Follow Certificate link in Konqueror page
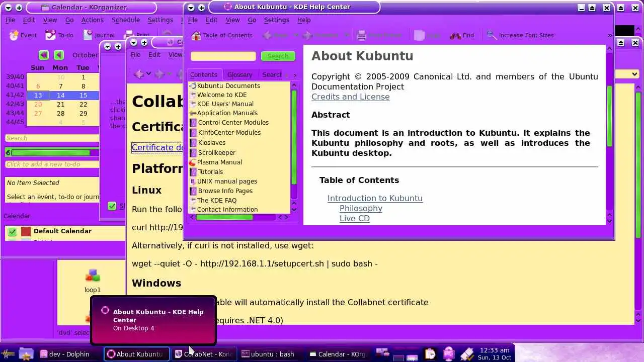The width and height of the screenshot is (644, 362). pos(156,147)
